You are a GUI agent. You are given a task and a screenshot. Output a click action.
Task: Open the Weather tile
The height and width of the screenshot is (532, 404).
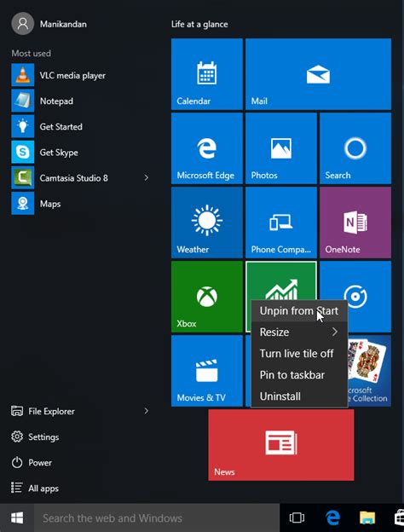207,223
